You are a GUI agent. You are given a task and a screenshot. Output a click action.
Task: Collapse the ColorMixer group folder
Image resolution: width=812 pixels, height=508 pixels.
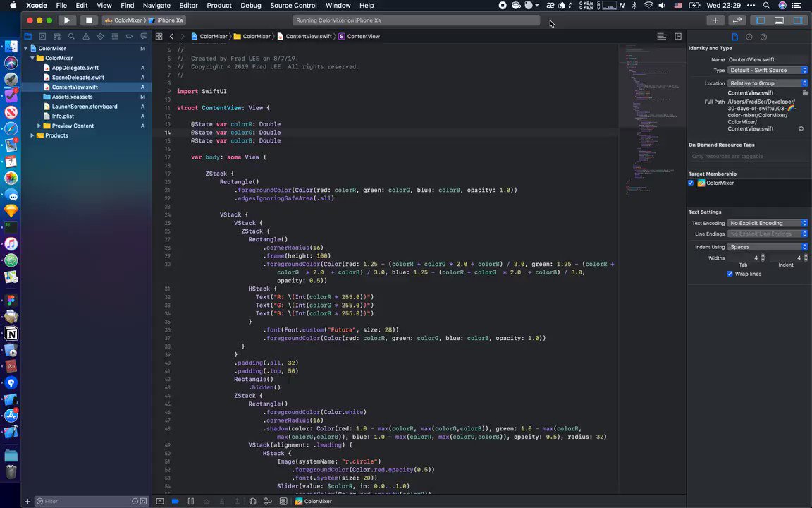tap(32, 58)
